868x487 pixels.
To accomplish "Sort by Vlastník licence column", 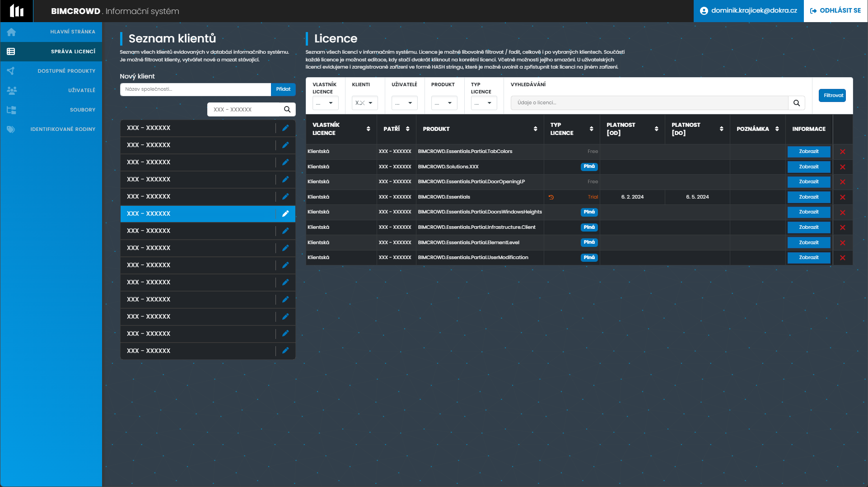I will 369,129.
